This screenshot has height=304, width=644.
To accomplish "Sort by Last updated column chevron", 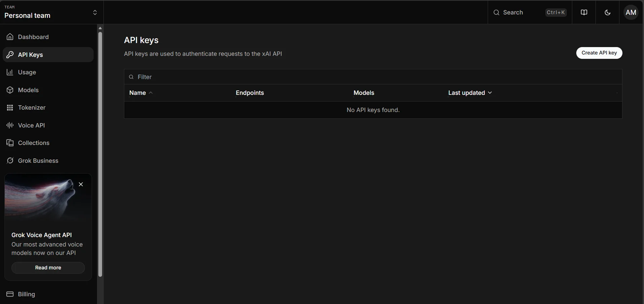I will pos(490,93).
